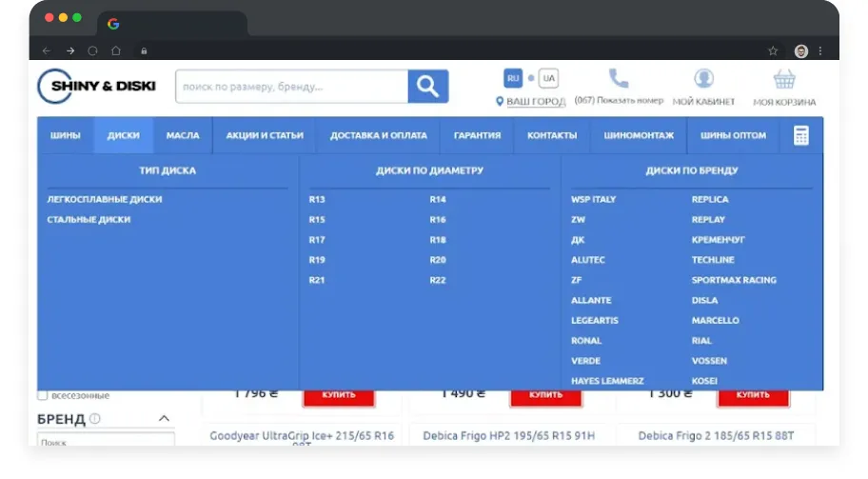Open ALUTEC brand link
868x479 pixels.
[588, 260]
